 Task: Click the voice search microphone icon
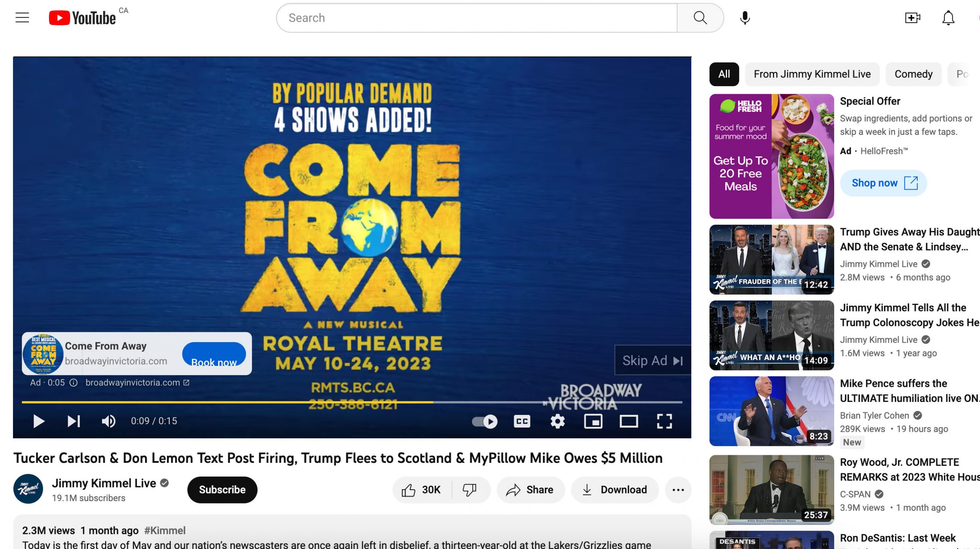pos(745,18)
